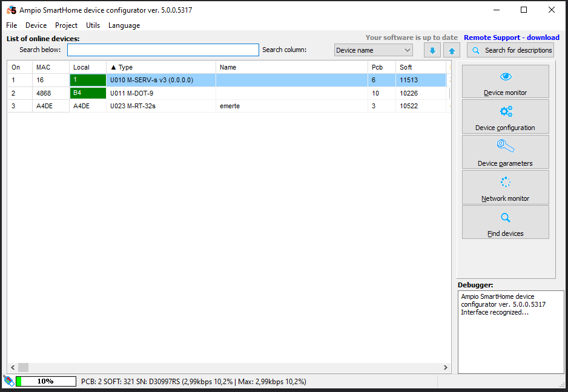The width and height of the screenshot is (568, 392).
Task: Maximize the Ampio configurator window
Action: 524,10
